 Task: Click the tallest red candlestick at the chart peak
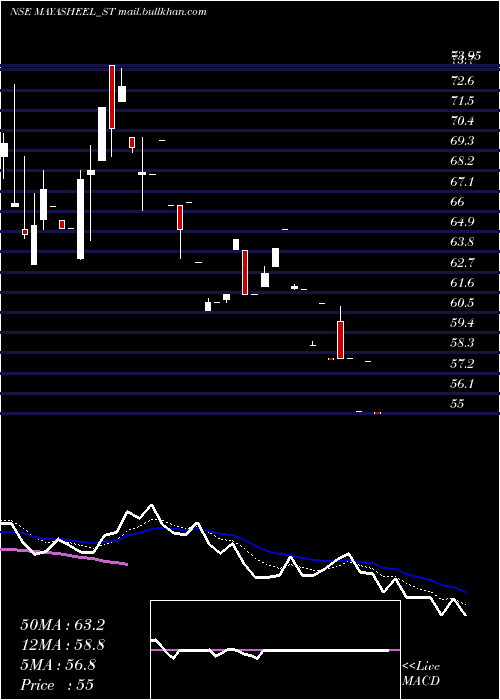point(112,97)
